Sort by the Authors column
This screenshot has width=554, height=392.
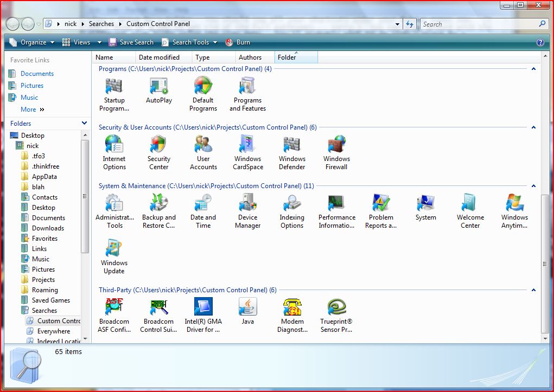click(x=254, y=57)
